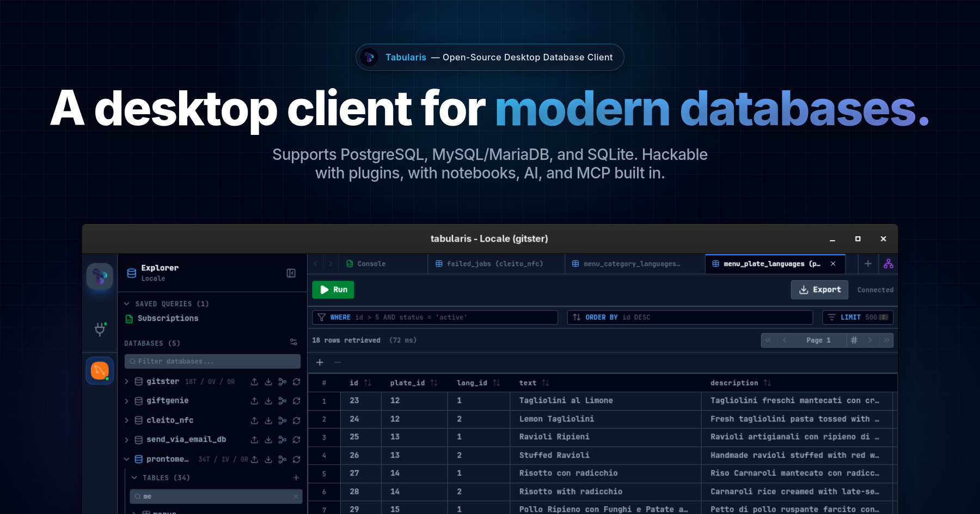Go to the last page with the double-right arrow
The width and height of the screenshot is (980, 514).
point(887,340)
